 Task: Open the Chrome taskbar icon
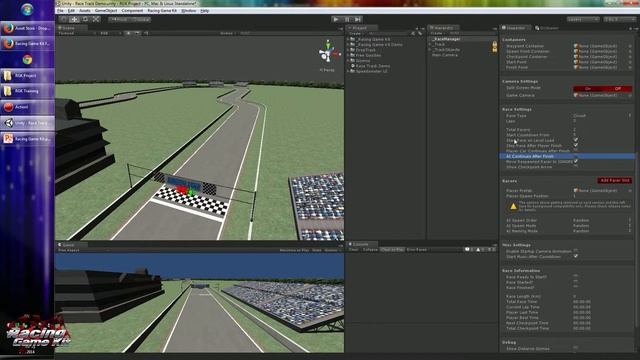pyautogui.click(x=27, y=60)
